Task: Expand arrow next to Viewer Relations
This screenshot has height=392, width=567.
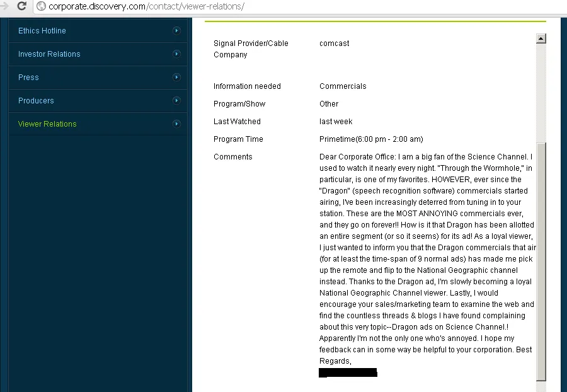Action: point(176,124)
